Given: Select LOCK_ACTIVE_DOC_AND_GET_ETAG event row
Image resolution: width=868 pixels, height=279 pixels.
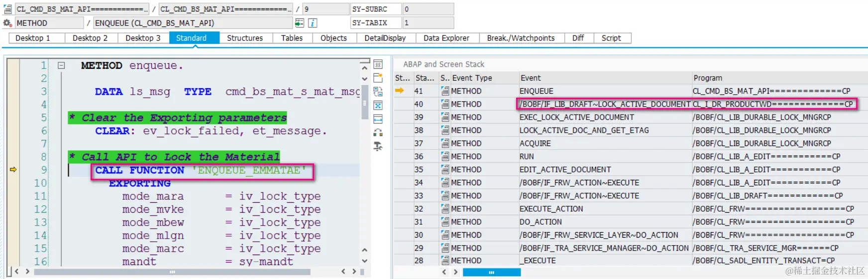Looking at the screenshot, I should [584, 130].
